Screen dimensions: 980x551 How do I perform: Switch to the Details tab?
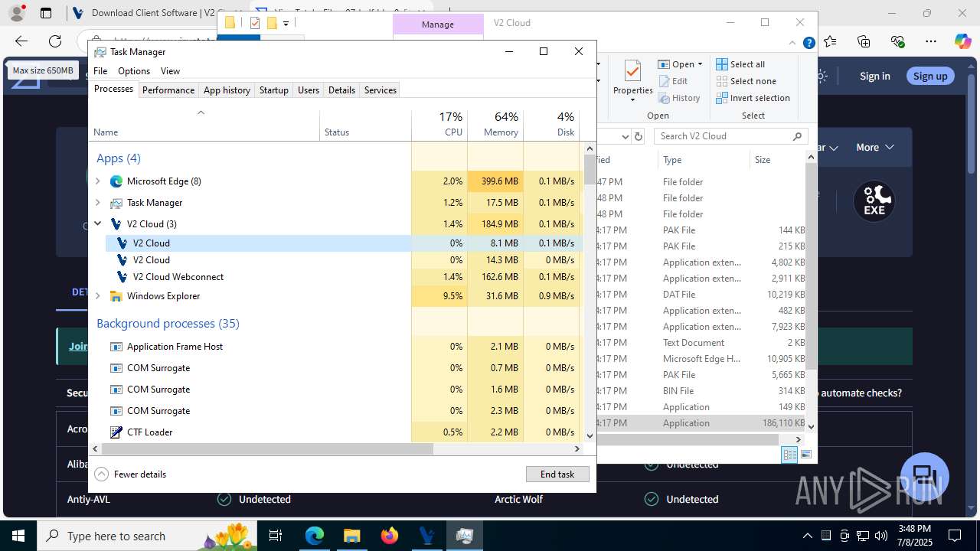click(341, 90)
